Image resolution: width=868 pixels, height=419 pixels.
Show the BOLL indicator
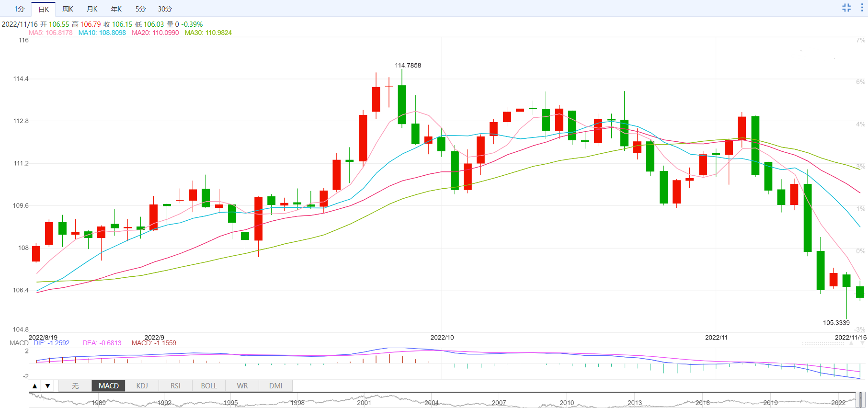[209, 386]
